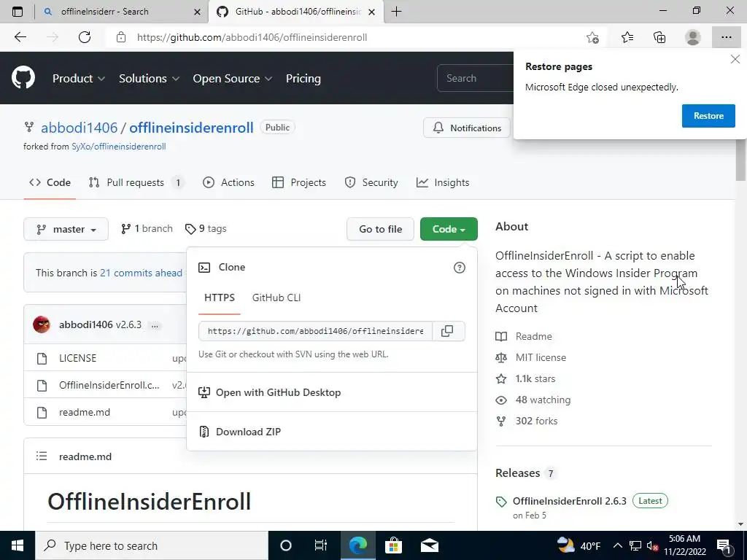Add this page to favorites
The width and height of the screenshot is (747, 560).
[x=592, y=37]
